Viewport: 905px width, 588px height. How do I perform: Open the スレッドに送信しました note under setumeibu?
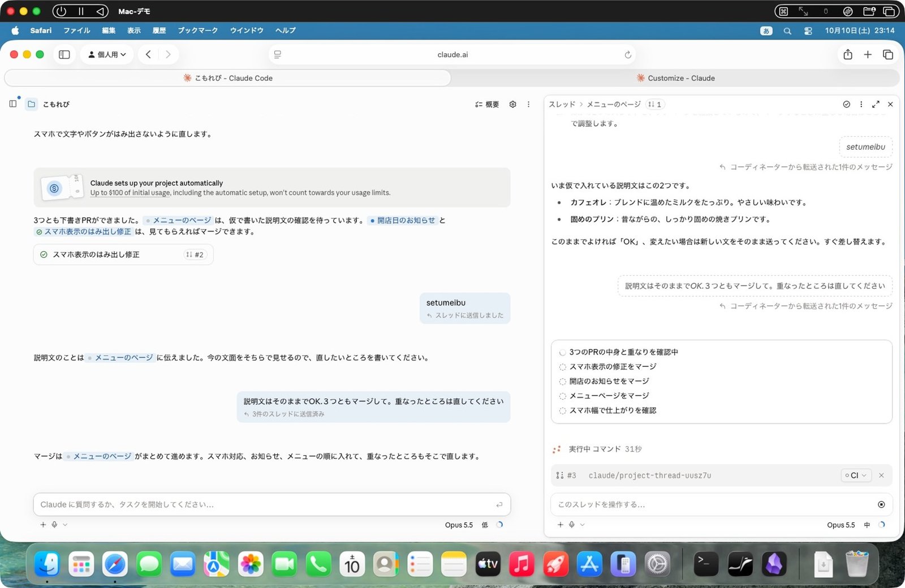click(465, 315)
